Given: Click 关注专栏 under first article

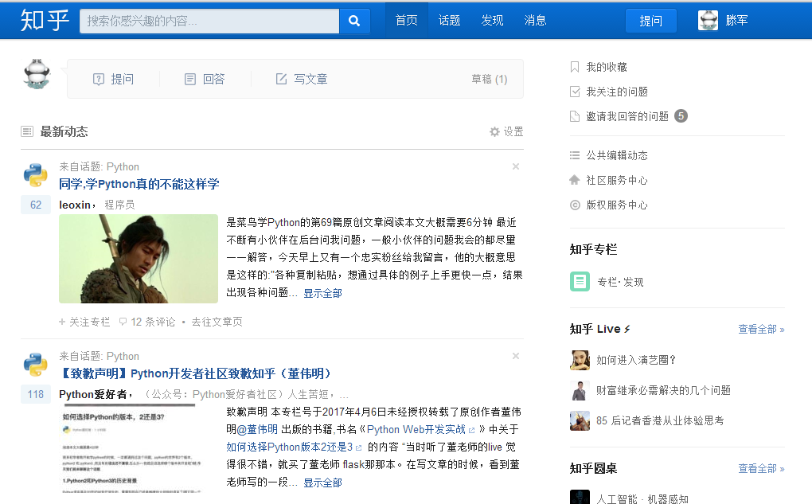Looking at the screenshot, I should pyautogui.click(x=84, y=322).
